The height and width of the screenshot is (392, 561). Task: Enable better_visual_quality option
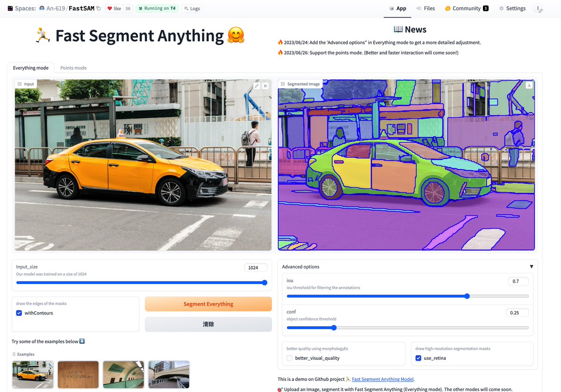(x=290, y=358)
